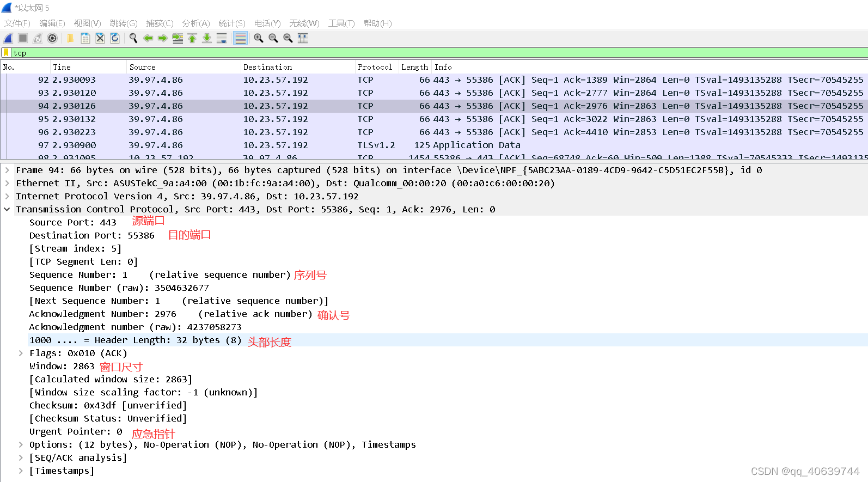Collapse the Transmission Control Protocol section
Image resolution: width=868 pixels, height=482 pixels.
(7, 210)
